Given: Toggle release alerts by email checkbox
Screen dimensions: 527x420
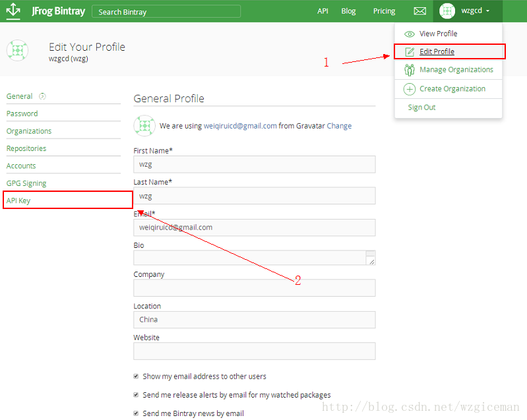Looking at the screenshot, I should click(136, 395).
